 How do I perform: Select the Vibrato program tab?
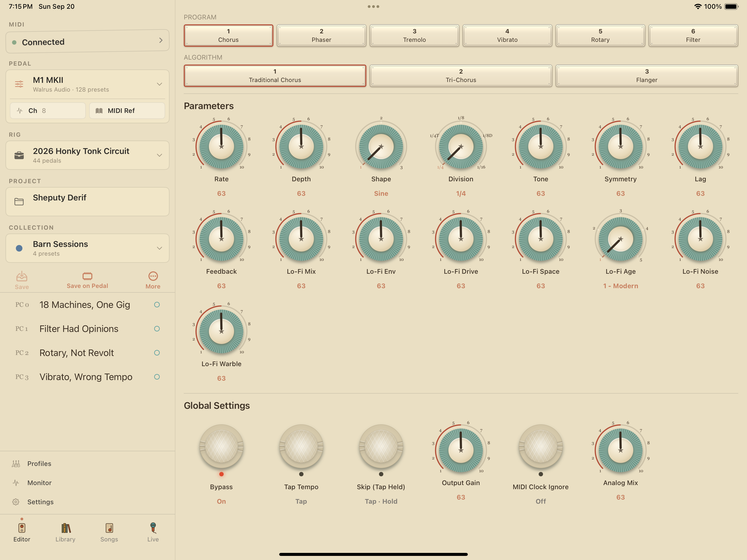(x=507, y=36)
